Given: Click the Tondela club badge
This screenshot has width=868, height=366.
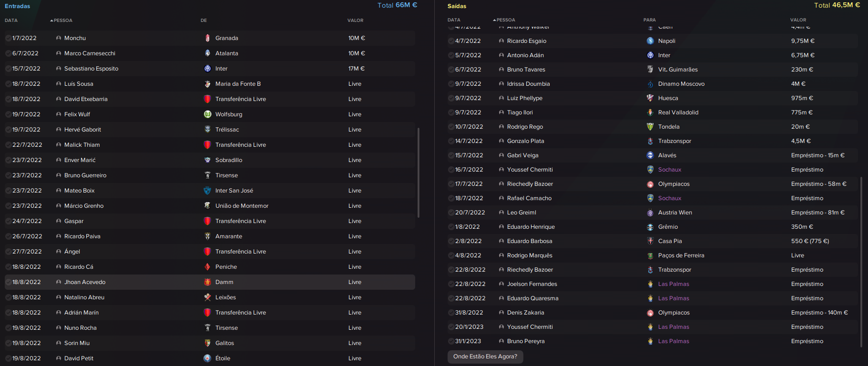Looking at the screenshot, I should 650,127.
